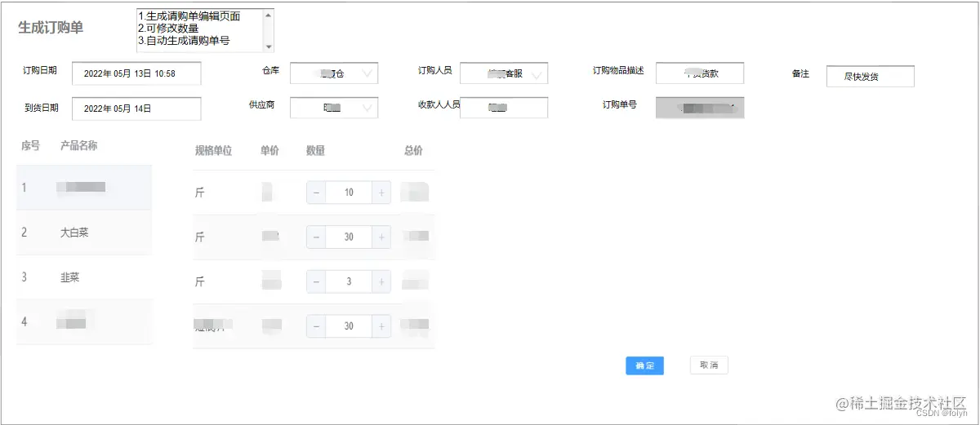Increase quantity for 大白菜 row
980x425 pixels.
(x=381, y=237)
